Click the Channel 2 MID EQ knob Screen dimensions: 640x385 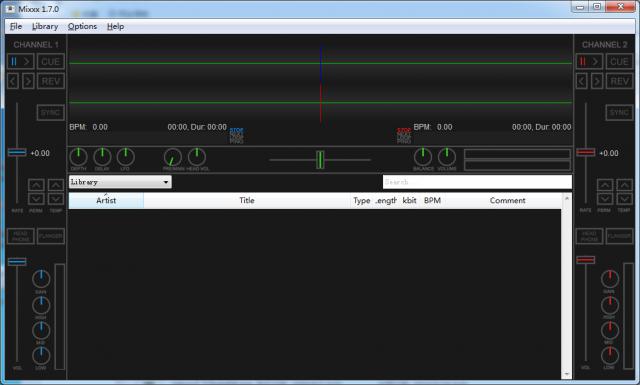coord(610,330)
